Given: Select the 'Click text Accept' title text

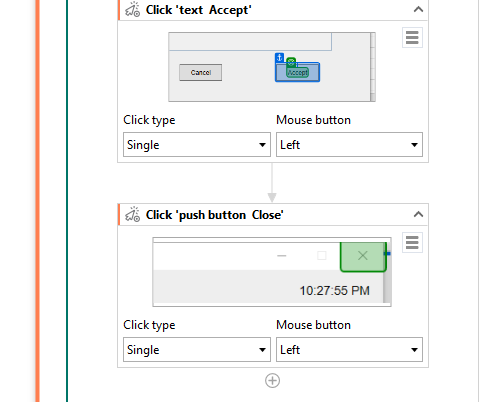Looking at the screenshot, I should [199, 10].
